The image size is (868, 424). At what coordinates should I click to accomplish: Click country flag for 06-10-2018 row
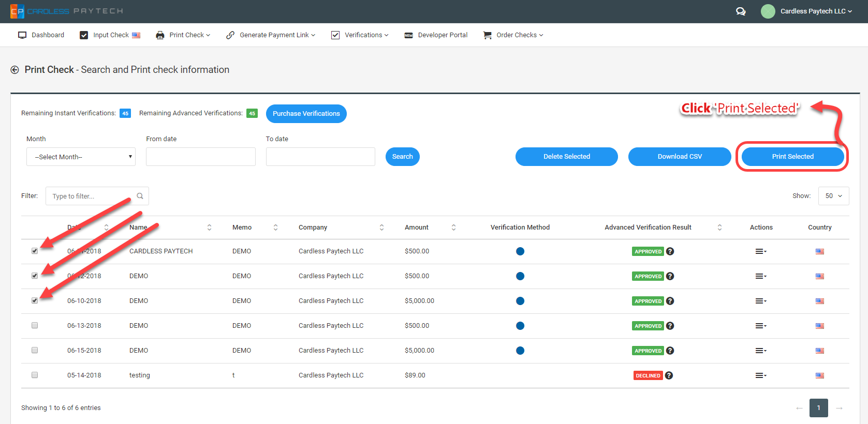820,301
